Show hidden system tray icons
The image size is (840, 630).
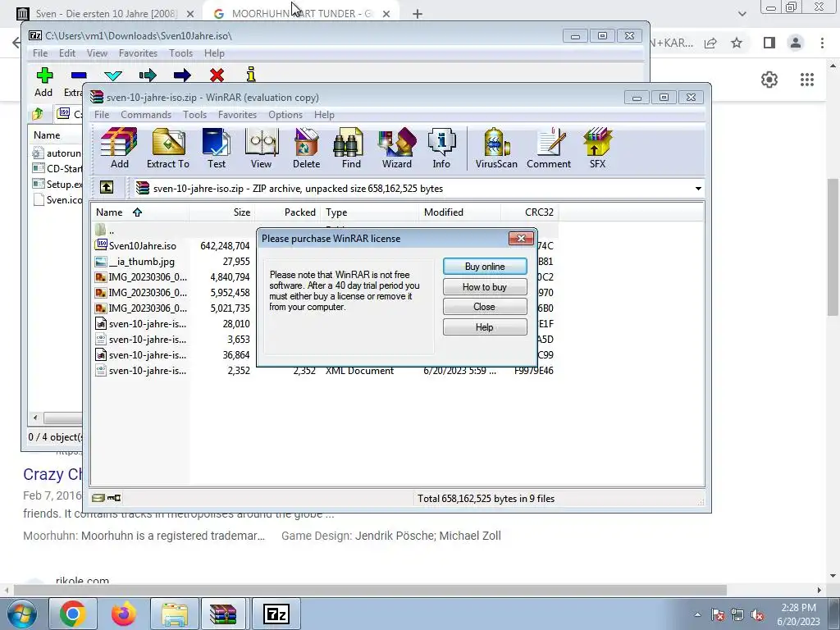697,614
